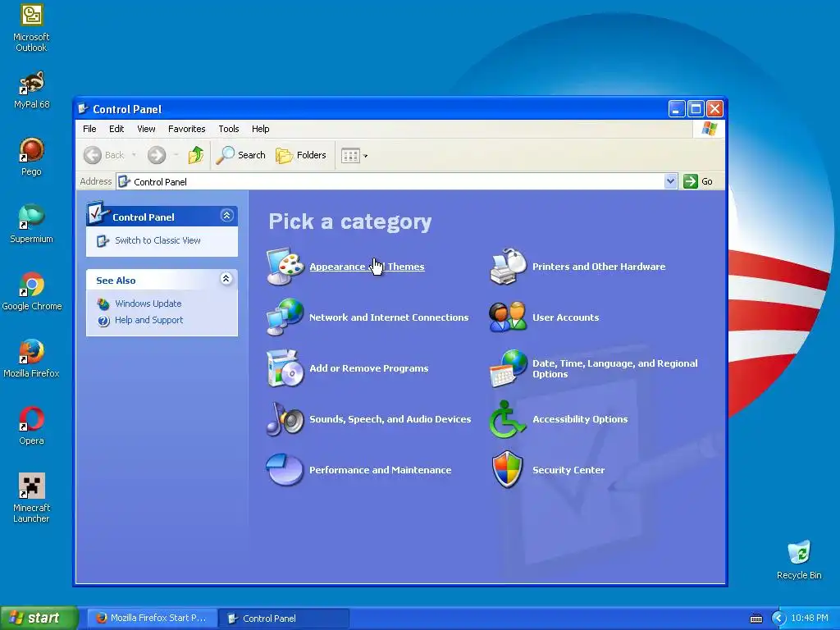Click the 10:48 PM taskbar clock

(x=810, y=619)
